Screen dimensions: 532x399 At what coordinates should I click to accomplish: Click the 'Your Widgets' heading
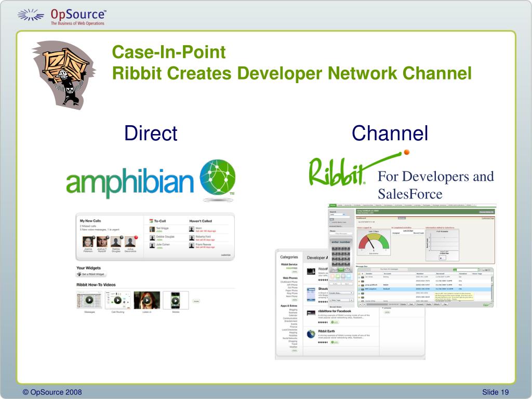coord(88,268)
